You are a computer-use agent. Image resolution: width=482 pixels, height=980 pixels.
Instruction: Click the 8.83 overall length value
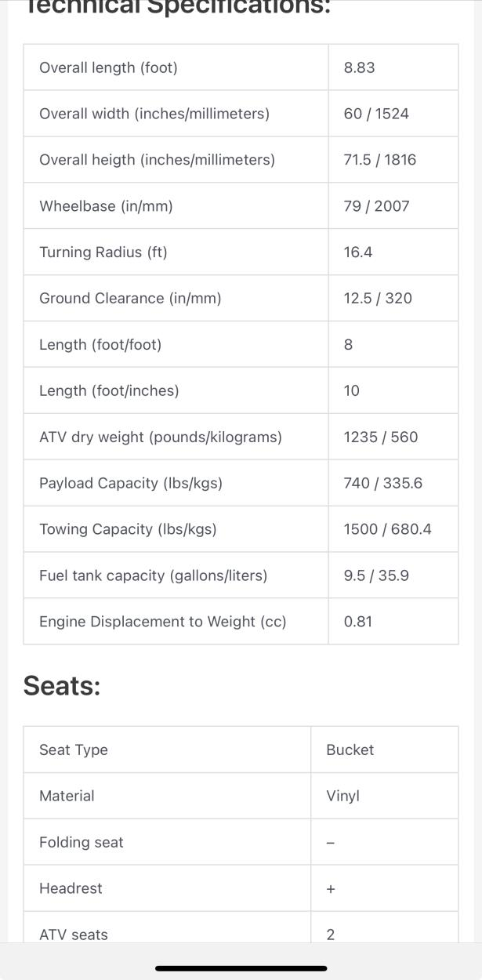pos(359,67)
